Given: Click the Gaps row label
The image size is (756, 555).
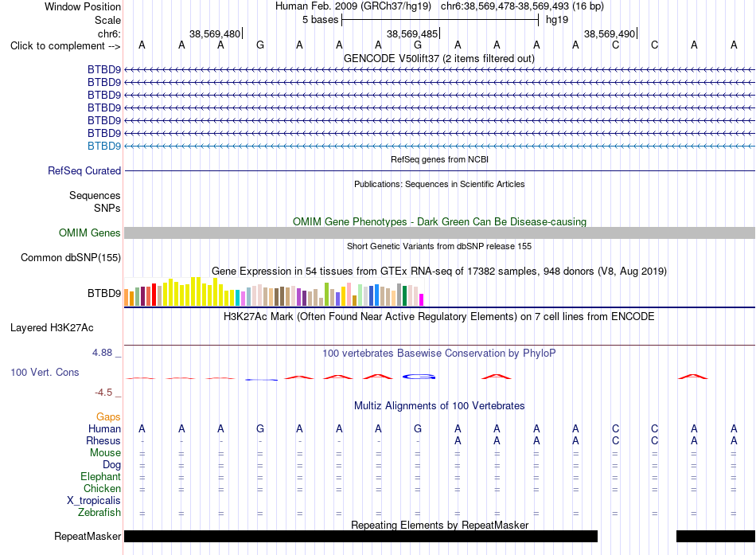Looking at the screenshot, I should 108,417.
